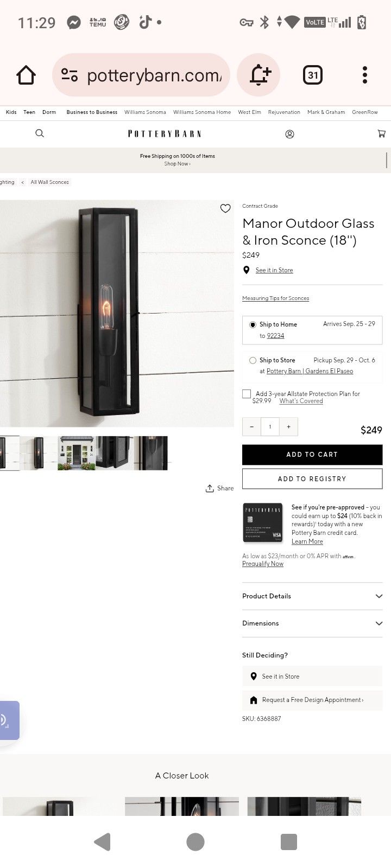Select the Ship to Store radio button

point(253,360)
